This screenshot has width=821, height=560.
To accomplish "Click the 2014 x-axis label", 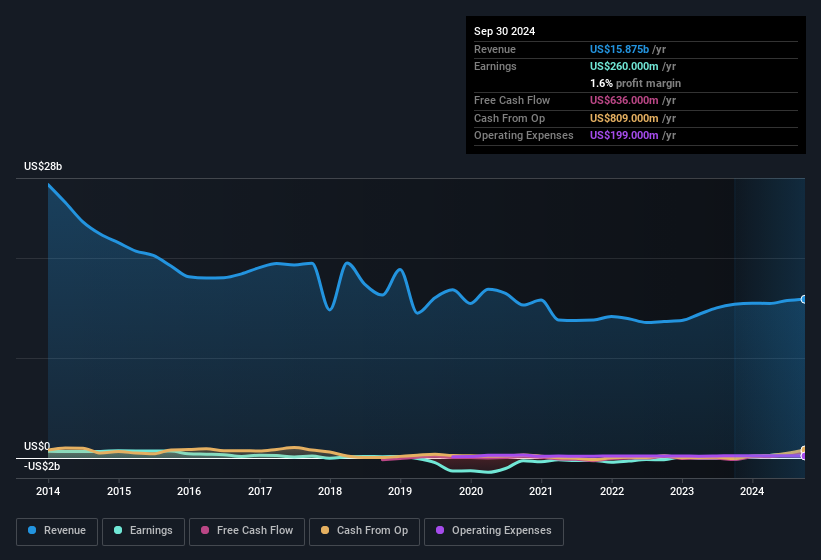I will (x=47, y=491).
